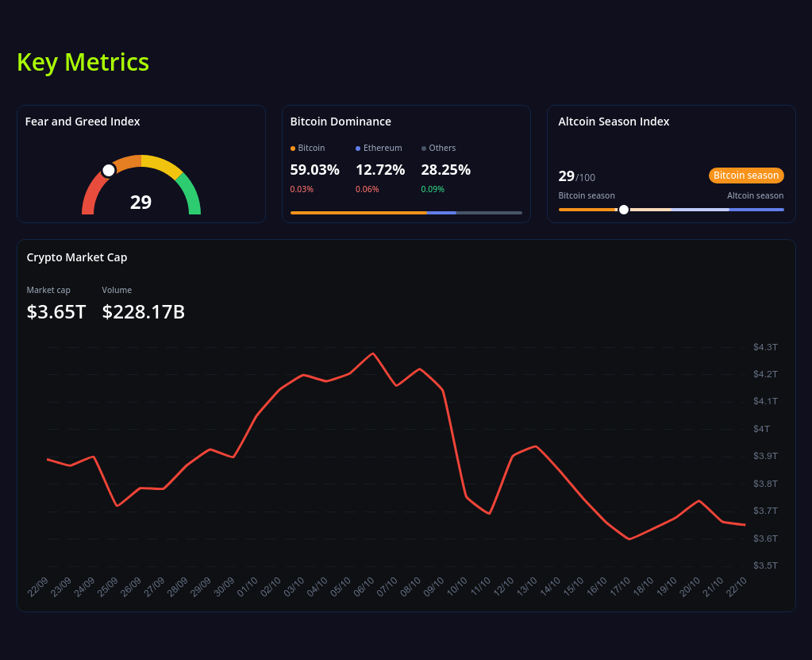Click the 06/10 date on chart axis
The width and height of the screenshot is (812, 660).
(364, 588)
